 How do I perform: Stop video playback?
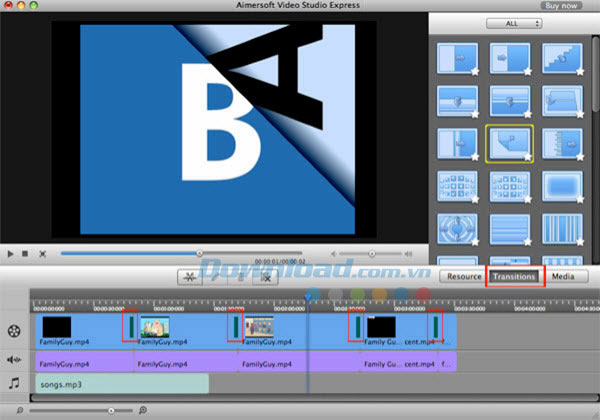click(25, 254)
